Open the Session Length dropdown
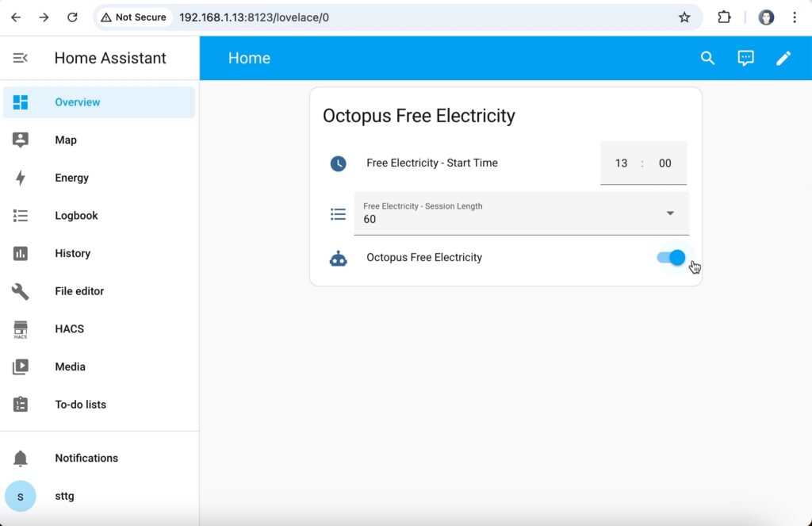Image resolution: width=812 pixels, height=526 pixels. point(521,213)
